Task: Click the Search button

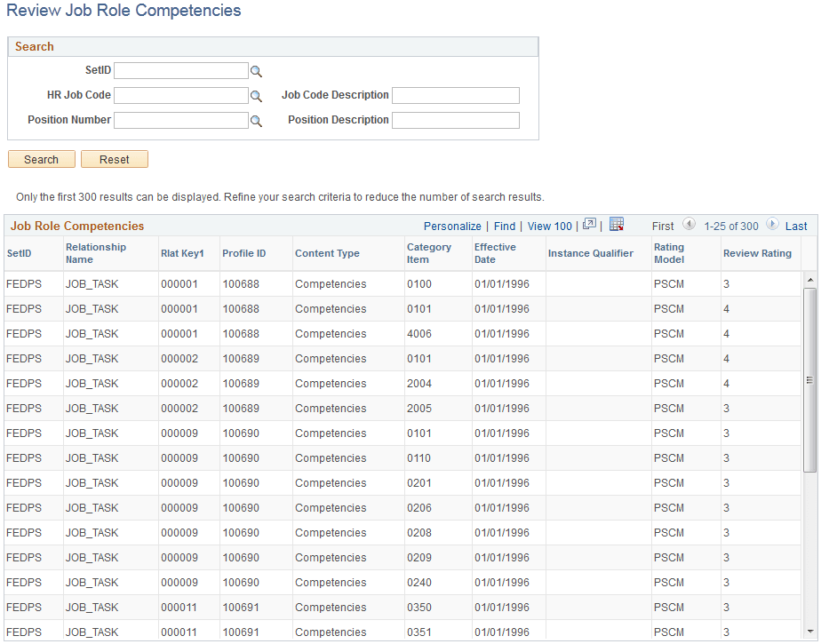Action: click(41, 159)
